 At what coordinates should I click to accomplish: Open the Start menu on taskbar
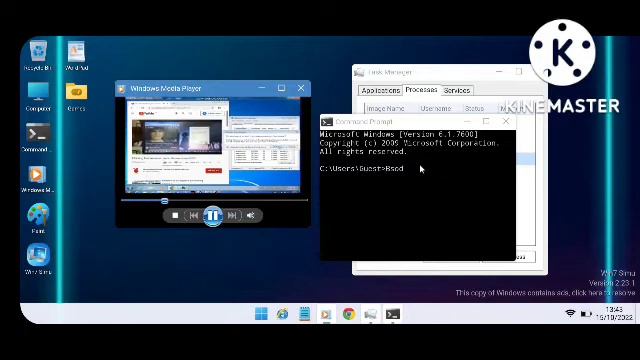pyautogui.click(x=261, y=313)
